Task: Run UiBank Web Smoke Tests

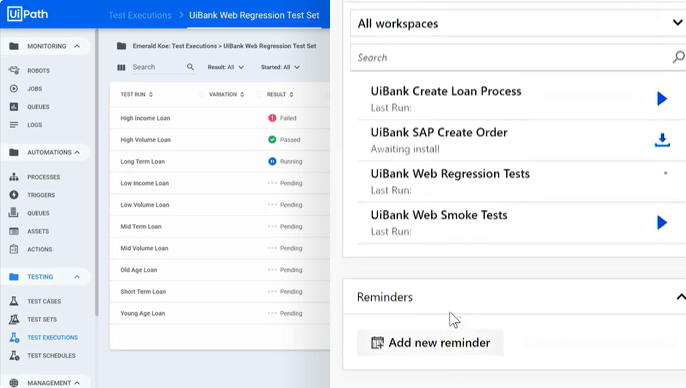Action: tap(662, 223)
